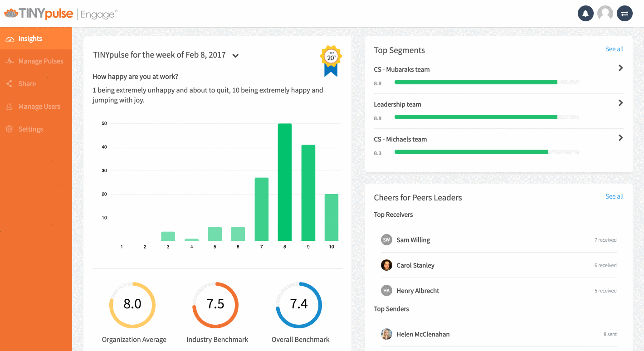Click the 8.3 segment score value
The height and width of the screenshot is (351, 644).
tap(378, 153)
